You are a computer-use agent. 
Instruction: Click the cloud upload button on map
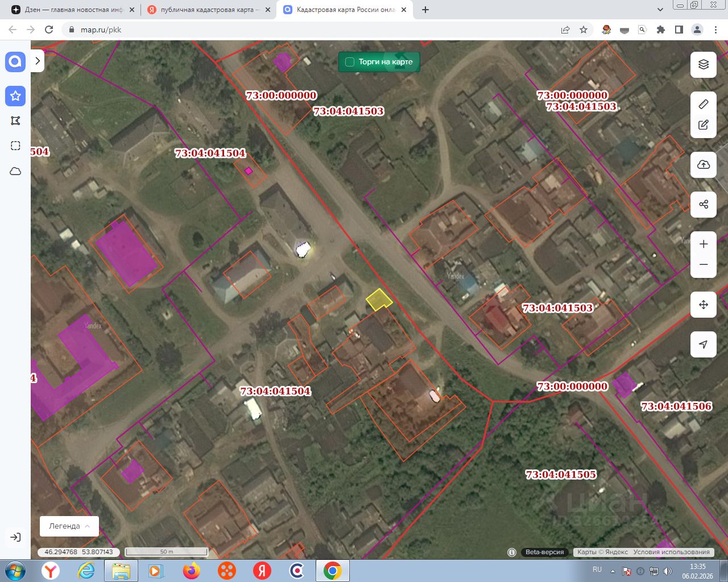click(704, 165)
